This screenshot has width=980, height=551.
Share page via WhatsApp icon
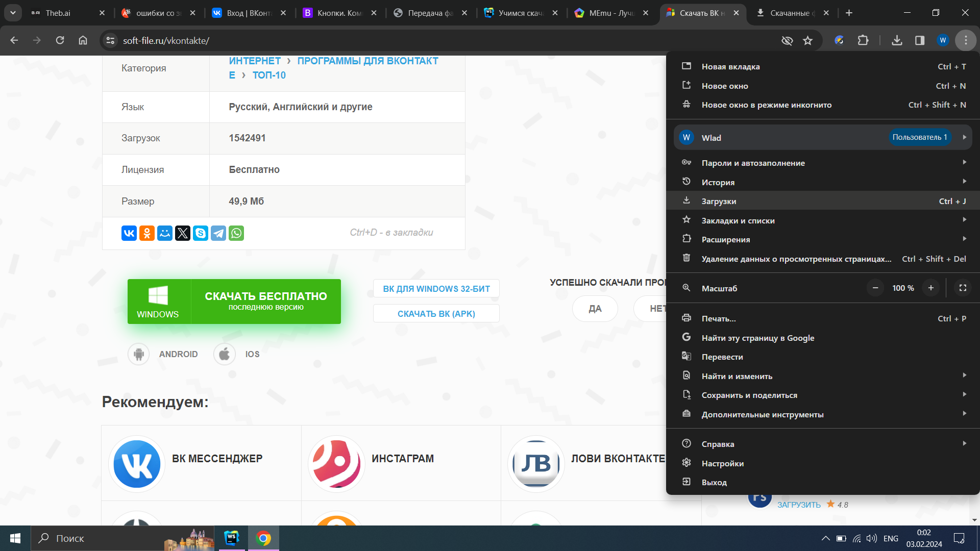(236, 233)
